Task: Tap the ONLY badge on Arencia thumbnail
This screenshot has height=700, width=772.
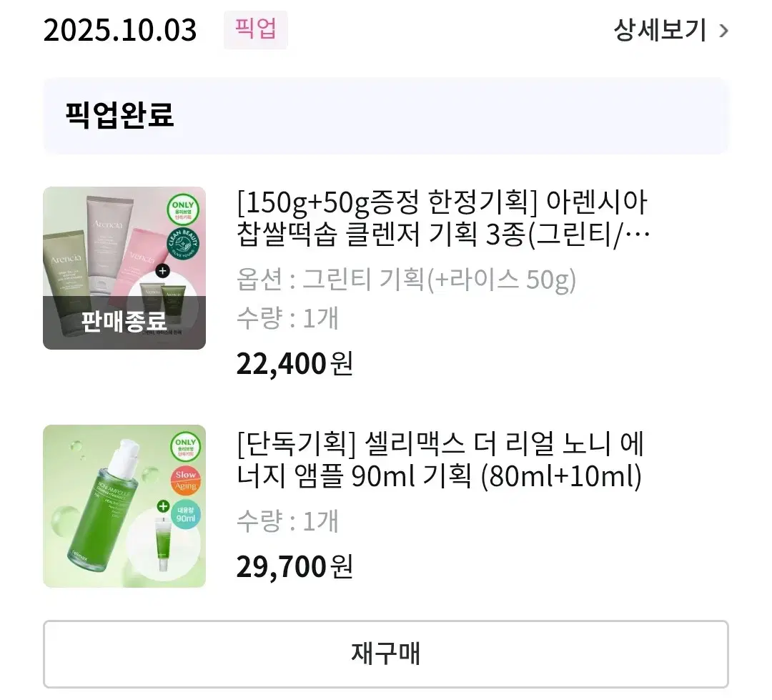Action: 184,208
